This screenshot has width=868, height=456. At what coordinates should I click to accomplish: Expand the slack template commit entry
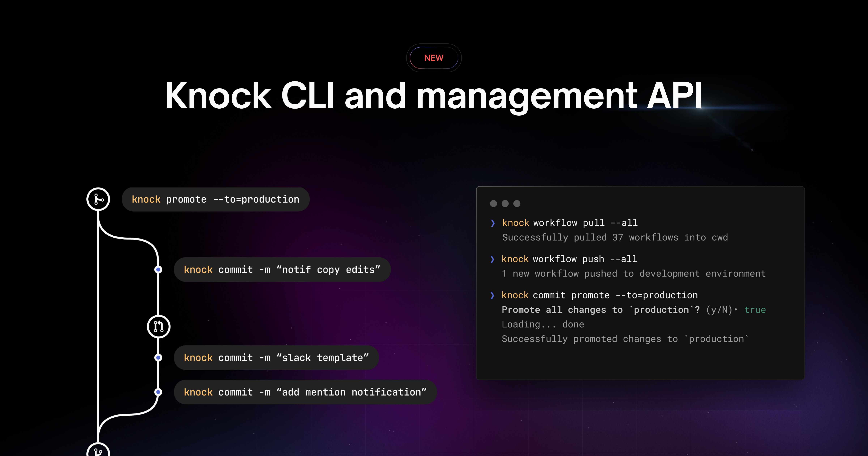click(276, 358)
